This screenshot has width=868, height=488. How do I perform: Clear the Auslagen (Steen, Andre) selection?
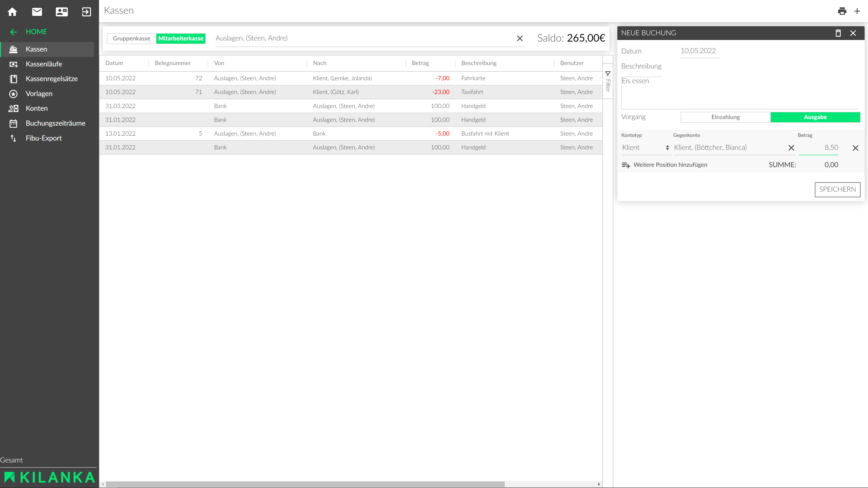pyautogui.click(x=520, y=38)
